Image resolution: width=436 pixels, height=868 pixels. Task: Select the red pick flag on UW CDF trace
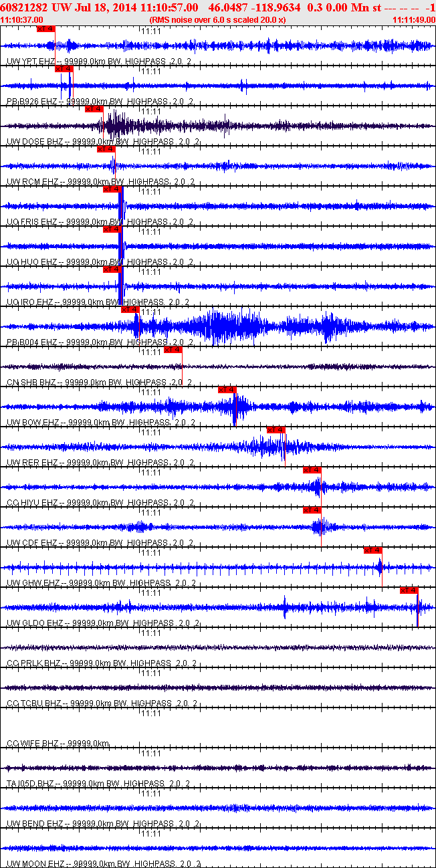(x=312, y=510)
